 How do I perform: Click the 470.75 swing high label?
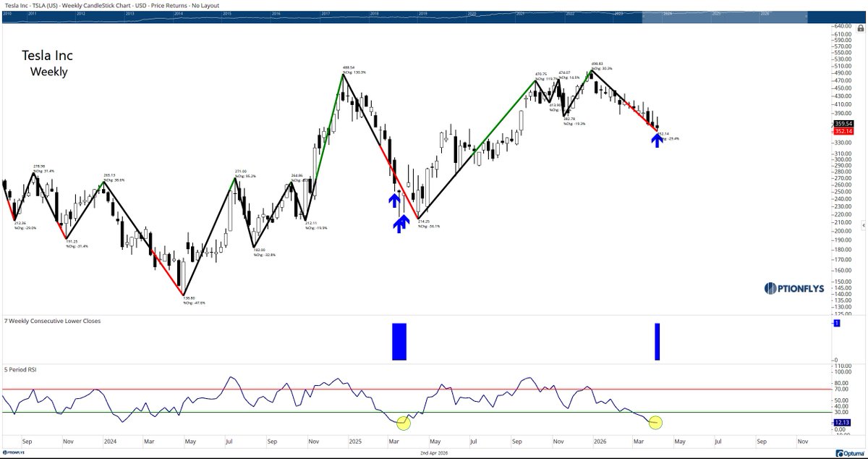tap(541, 73)
